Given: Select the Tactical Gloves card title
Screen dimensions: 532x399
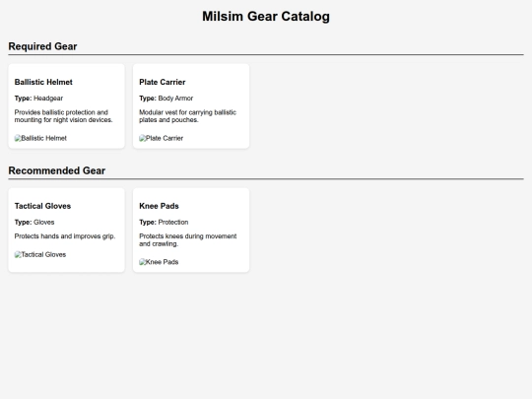Looking at the screenshot, I should tap(42, 206).
